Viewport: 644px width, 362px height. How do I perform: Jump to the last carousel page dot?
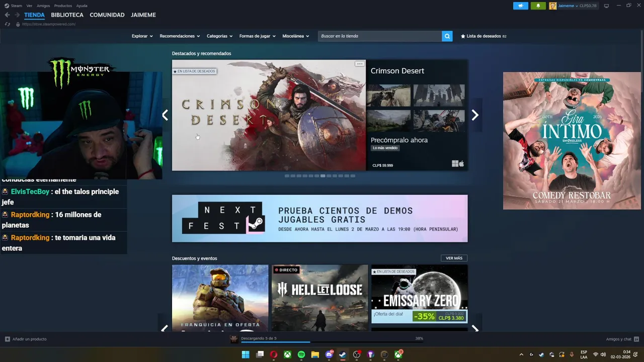[353, 176]
